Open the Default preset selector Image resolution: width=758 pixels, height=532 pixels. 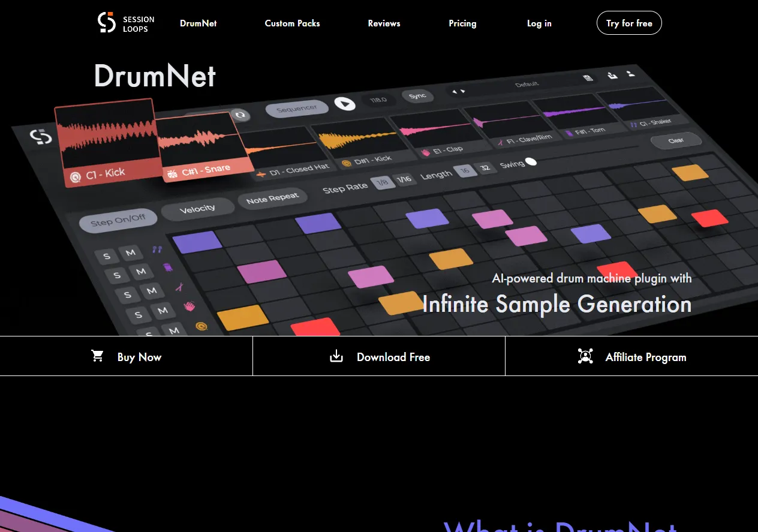click(527, 84)
